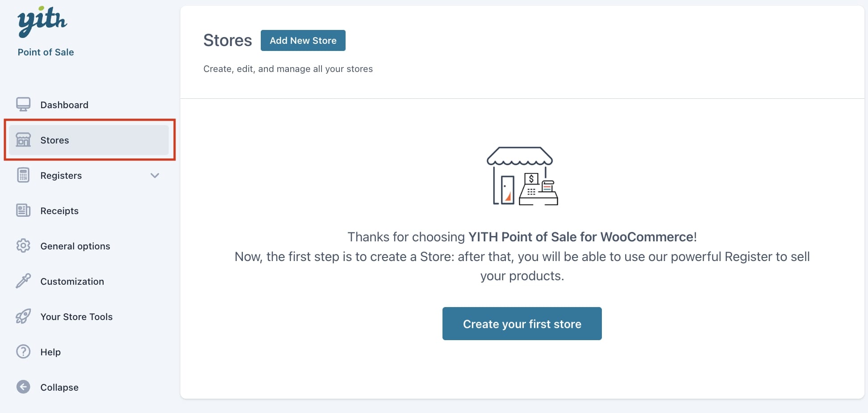The width and height of the screenshot is (868, 413).
Task: Click the store illustration graphic
Action: [x=522, y=176]
